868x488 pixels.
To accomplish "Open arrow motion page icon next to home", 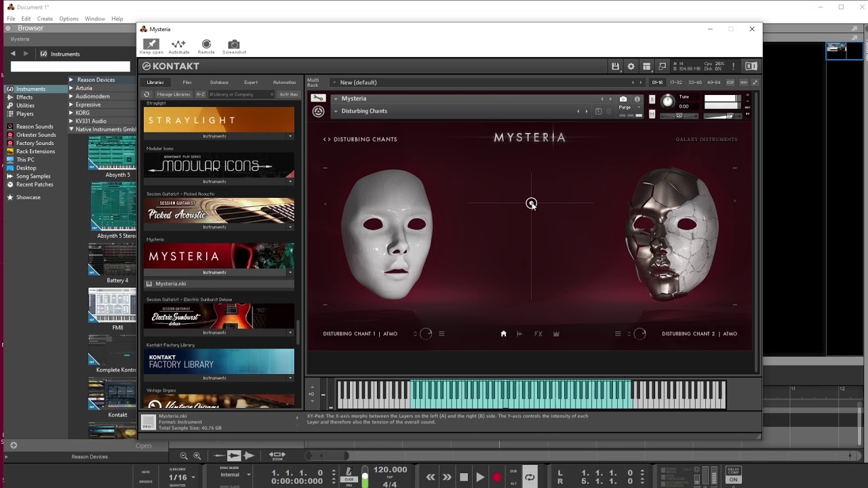I will click(520, 333).
